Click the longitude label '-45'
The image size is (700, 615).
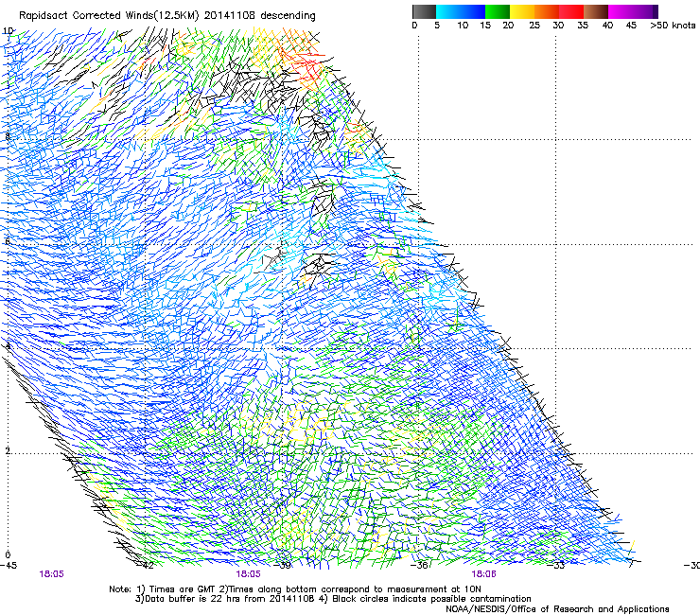coord(9,566)
